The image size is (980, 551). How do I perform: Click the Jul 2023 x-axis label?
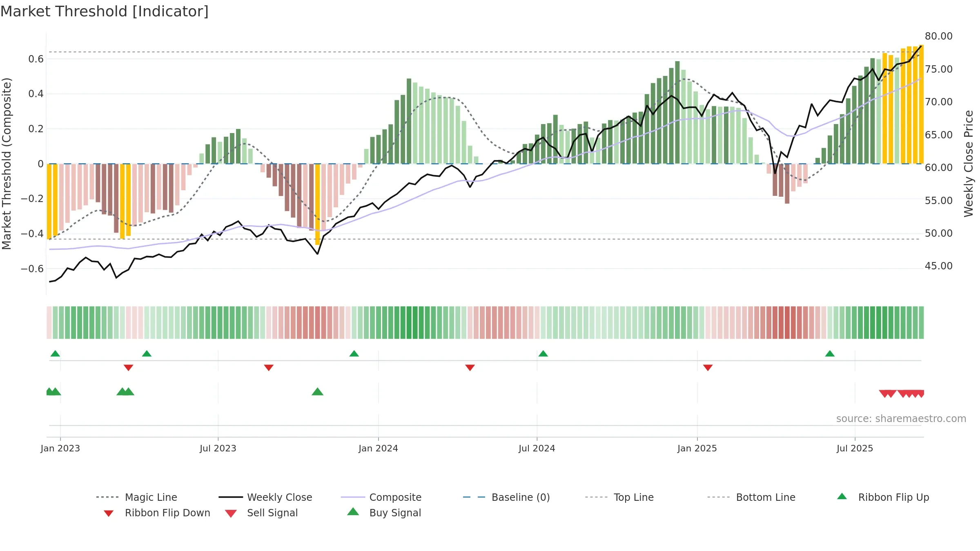(x=218, y=448)
